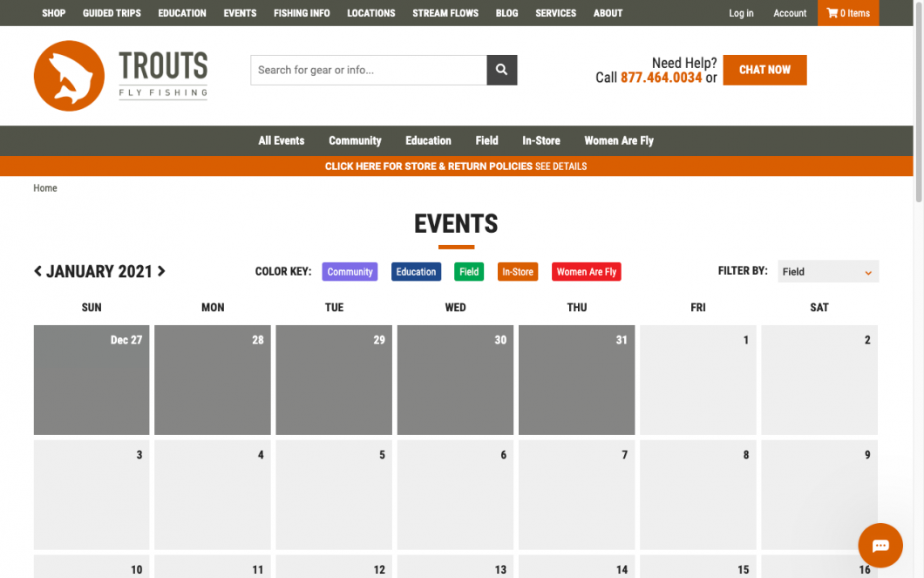
Task: Click the green Field color key
Action: coord(469,272)
